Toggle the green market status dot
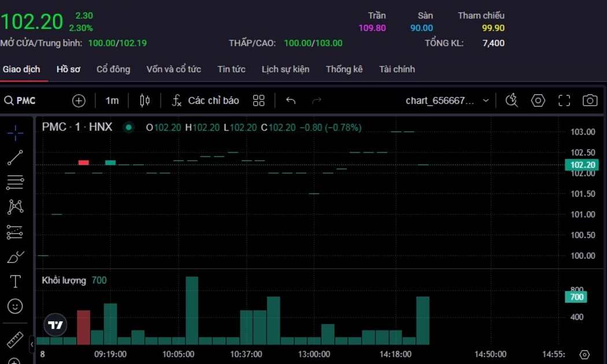The image size is (607, 364). (128, 127)
